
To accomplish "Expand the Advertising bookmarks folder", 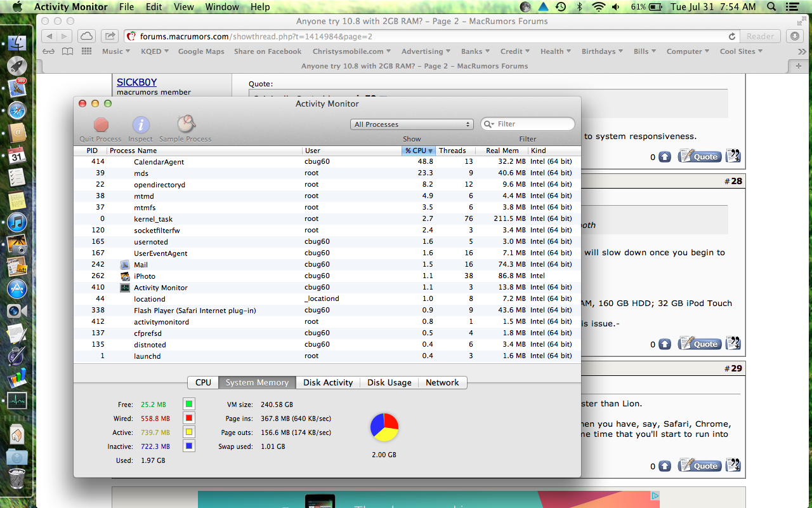I will tap(426, 51).
